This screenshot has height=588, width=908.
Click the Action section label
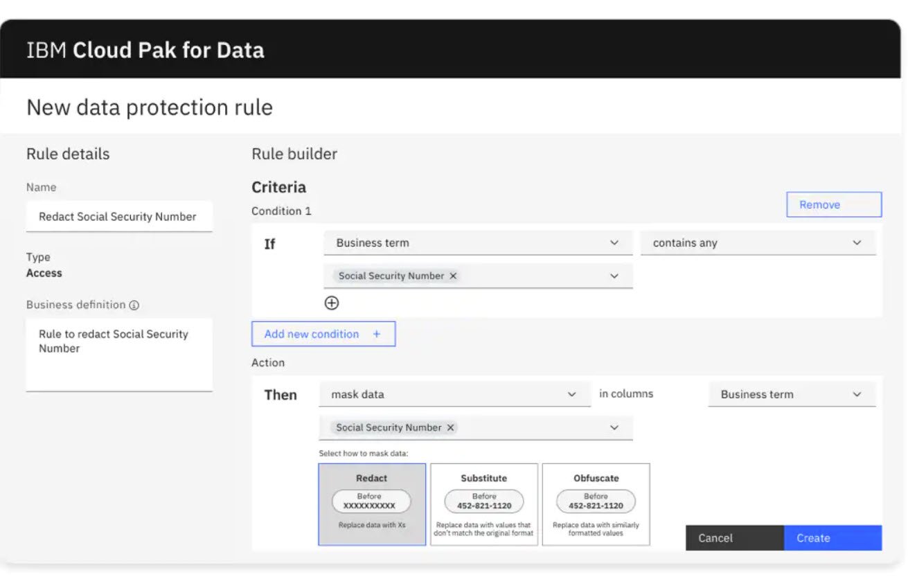coord(268,363)
